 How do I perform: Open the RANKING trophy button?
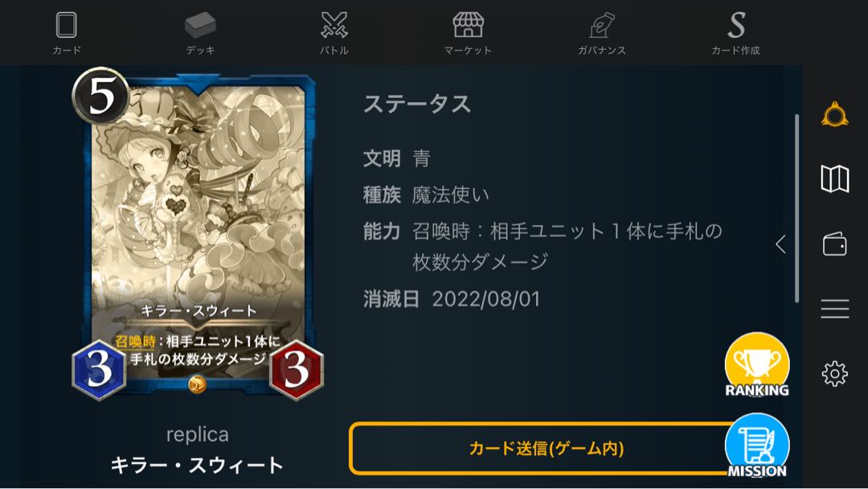(757, 365)
